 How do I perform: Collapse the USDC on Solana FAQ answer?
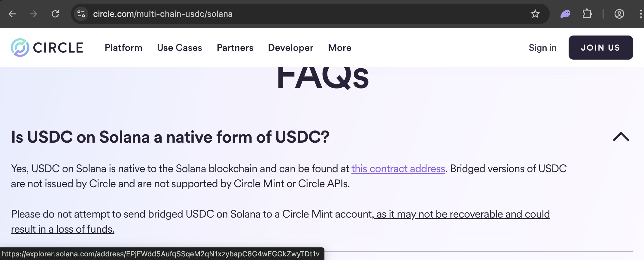click(621, 137)
